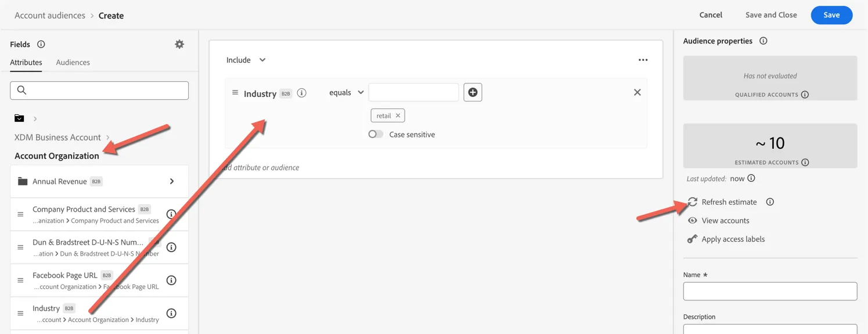This screenshot has height=334, width=868.
Task: Show info for Industry field in list
Action: coord(171,314)
